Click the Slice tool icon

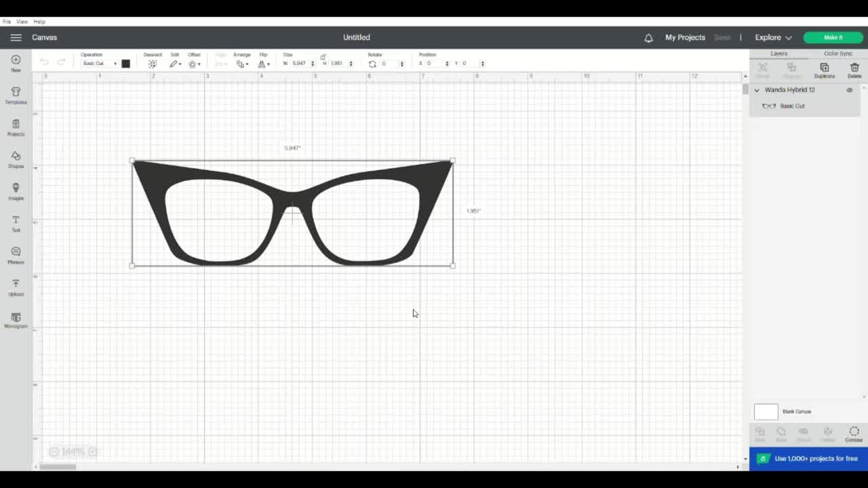tap(759, 434)
